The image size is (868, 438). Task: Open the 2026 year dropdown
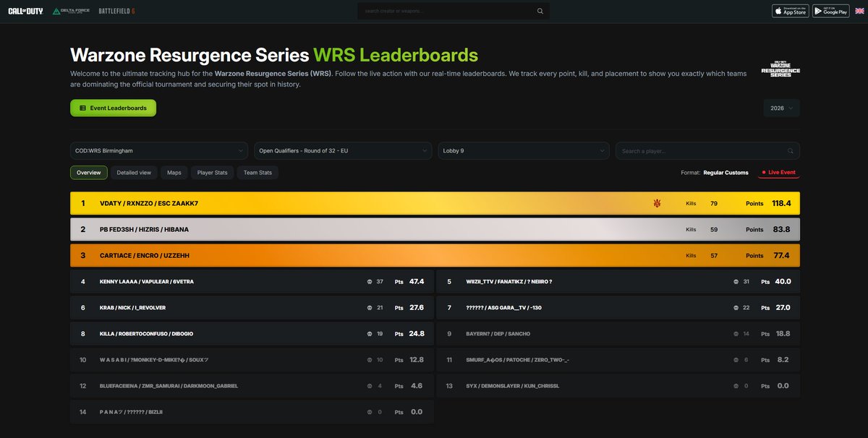click(x=781, y=108)
